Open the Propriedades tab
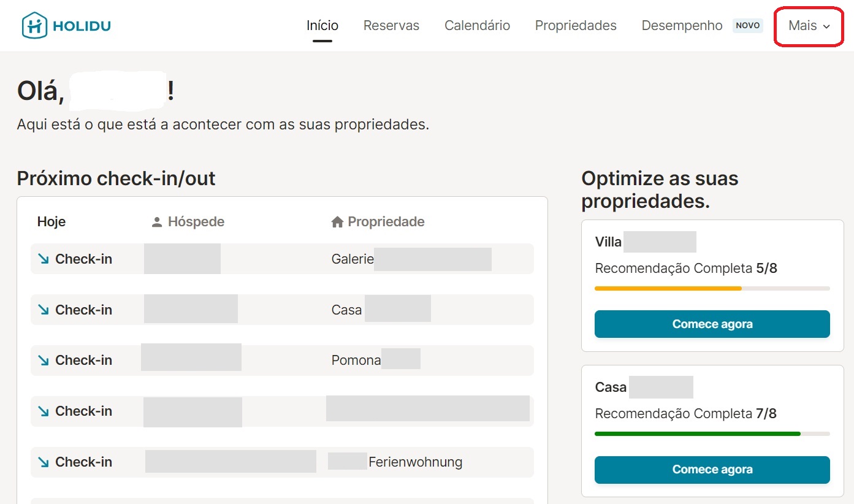Viewport: 854px width, 504px height. (x=576, y=26)
